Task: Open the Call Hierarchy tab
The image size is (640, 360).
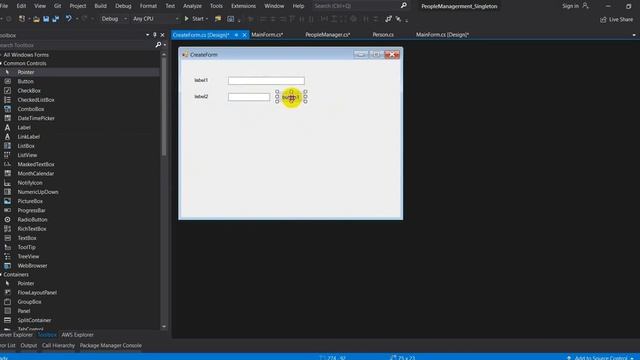Action: pyautogui.click(x=58, y=345)
